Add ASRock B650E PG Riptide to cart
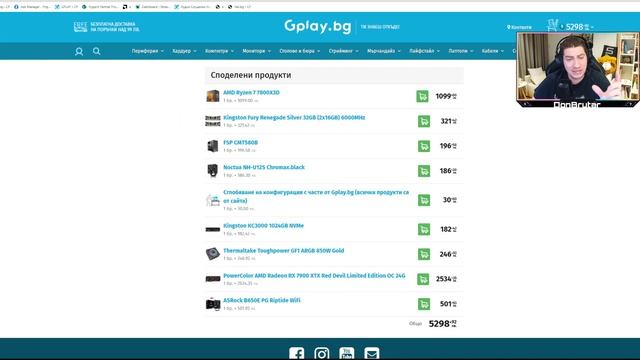The height and width of the screenshot is (360, 640). (424, 304)
